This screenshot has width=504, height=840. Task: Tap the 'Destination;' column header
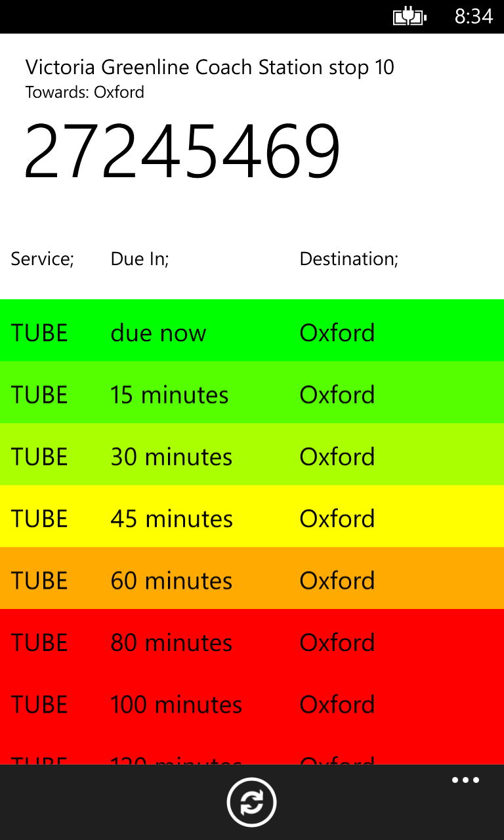(x=349, y=259)
